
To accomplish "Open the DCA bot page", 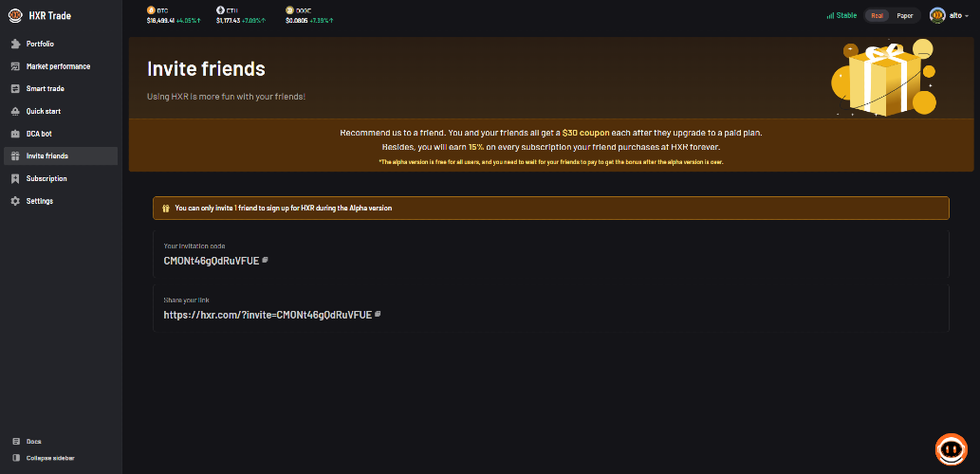I will tap(61, 134).
